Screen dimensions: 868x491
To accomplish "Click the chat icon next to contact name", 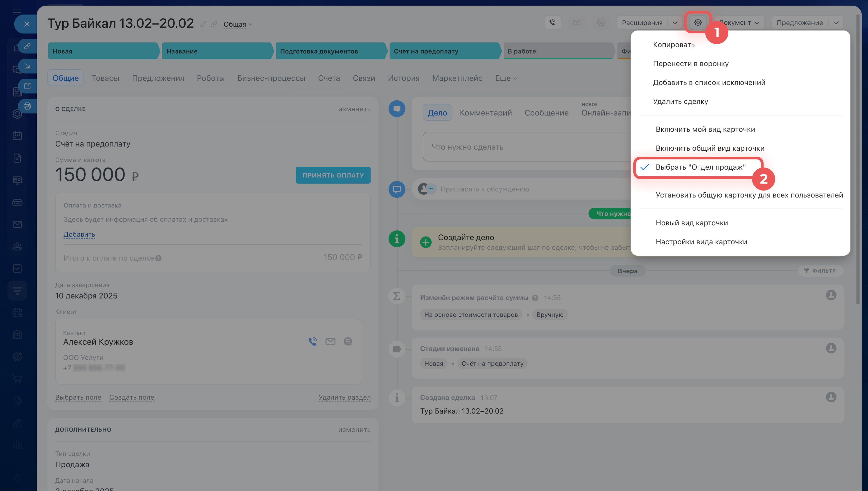I will coord(347,341).
